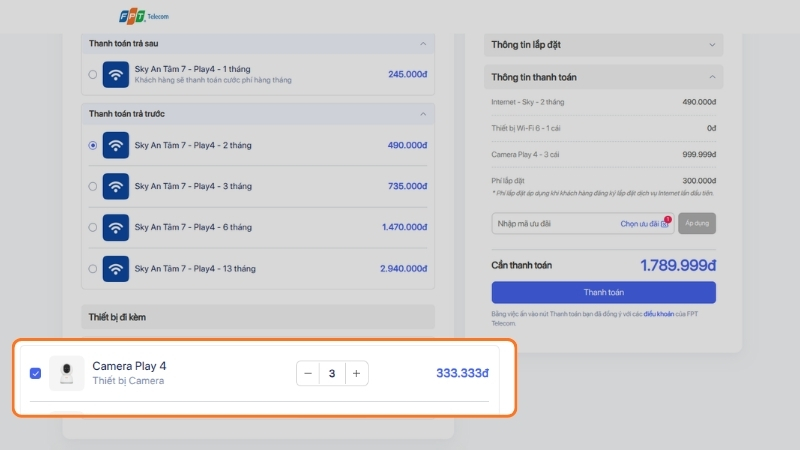Uncheck the Camera Play 4 checkbox

pos(35,373)
